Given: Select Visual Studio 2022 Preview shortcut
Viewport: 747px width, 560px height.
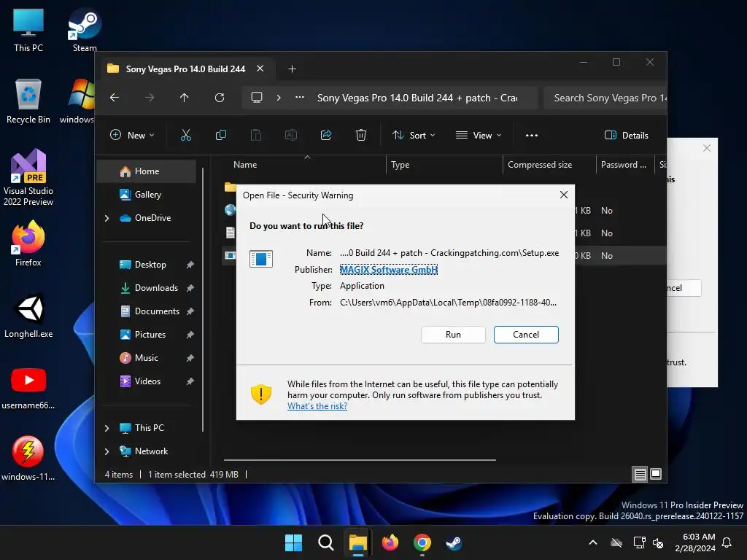Looking at the screenshot, I should (28, 178).
